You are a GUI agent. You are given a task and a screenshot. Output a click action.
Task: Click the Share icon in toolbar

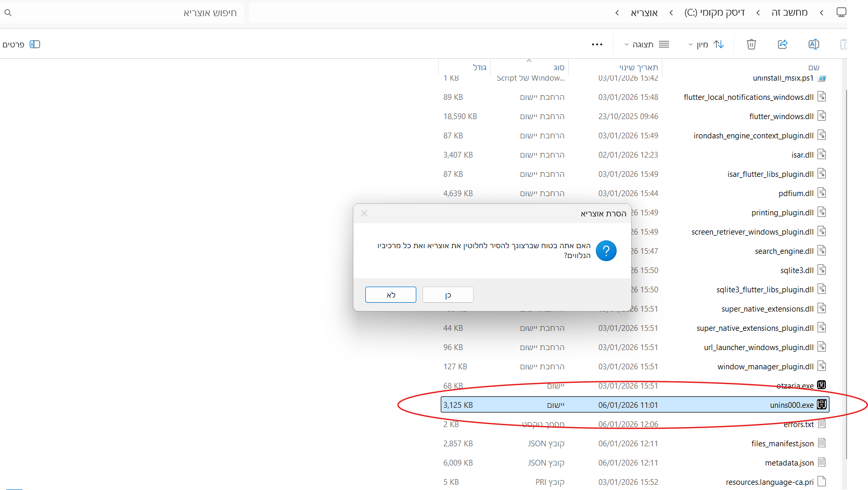pos(782,44)
